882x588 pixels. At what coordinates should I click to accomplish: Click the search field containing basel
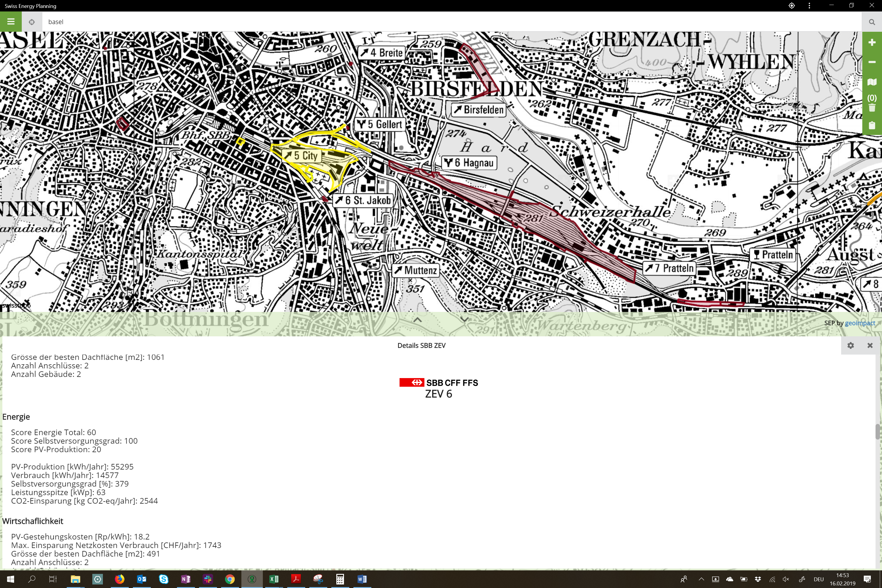450,22
